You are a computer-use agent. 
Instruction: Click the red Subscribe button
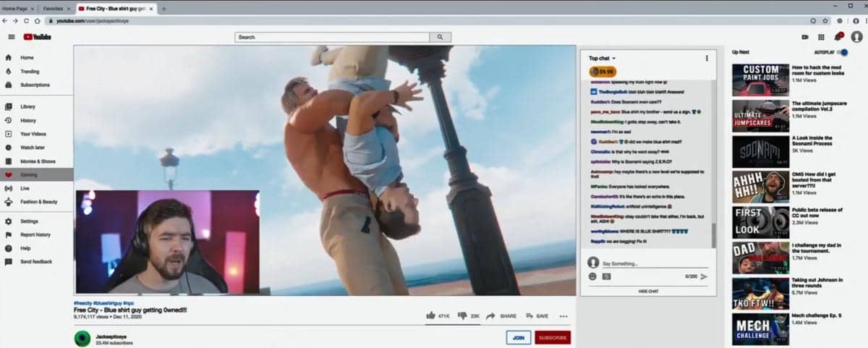click(553, 337)
